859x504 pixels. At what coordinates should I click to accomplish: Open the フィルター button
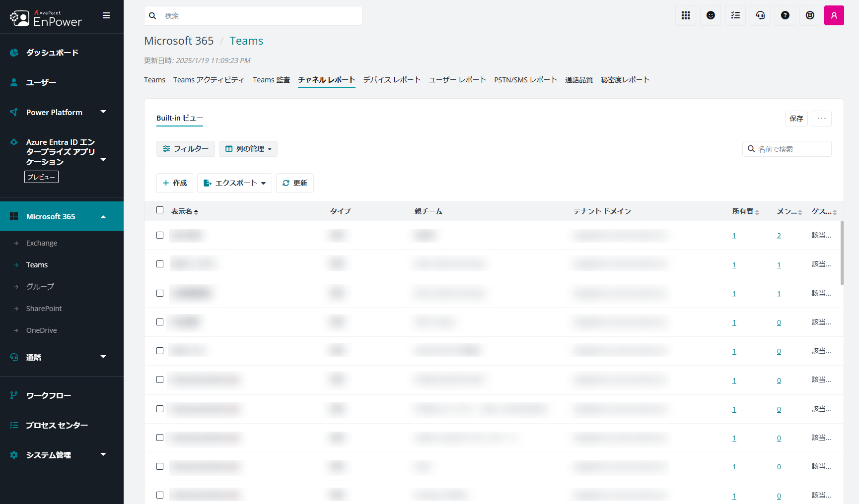pyautogui.click(x=186, y=149)
